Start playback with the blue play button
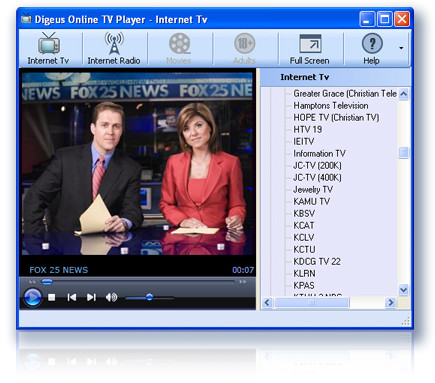This screenshot has height=383, width=435. click(x=33, y=297)
